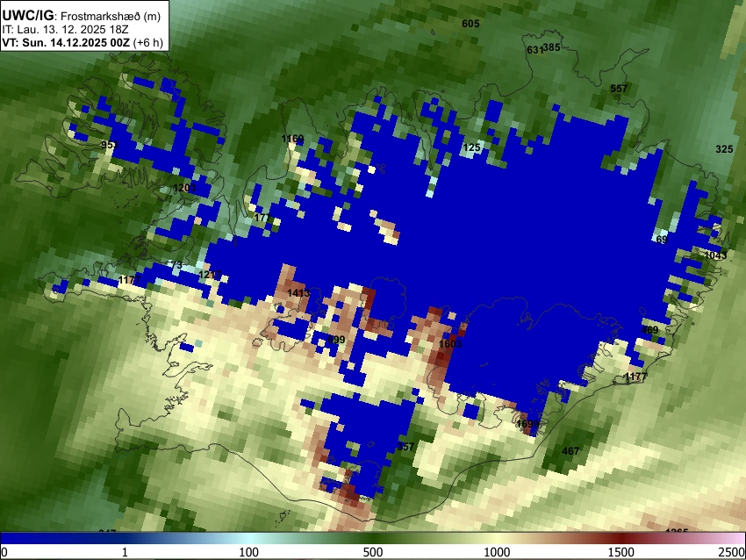
Task: Click the map value label 605
Action: (x=470, y=24)
